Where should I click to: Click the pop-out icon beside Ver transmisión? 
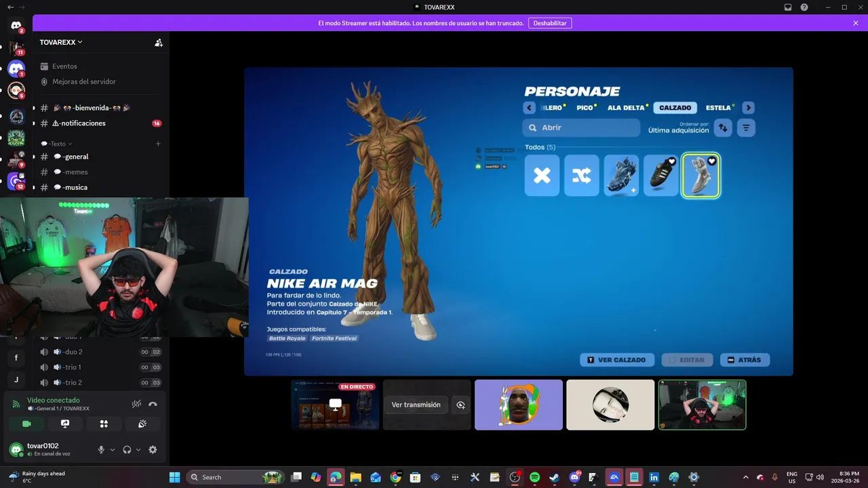460,405
